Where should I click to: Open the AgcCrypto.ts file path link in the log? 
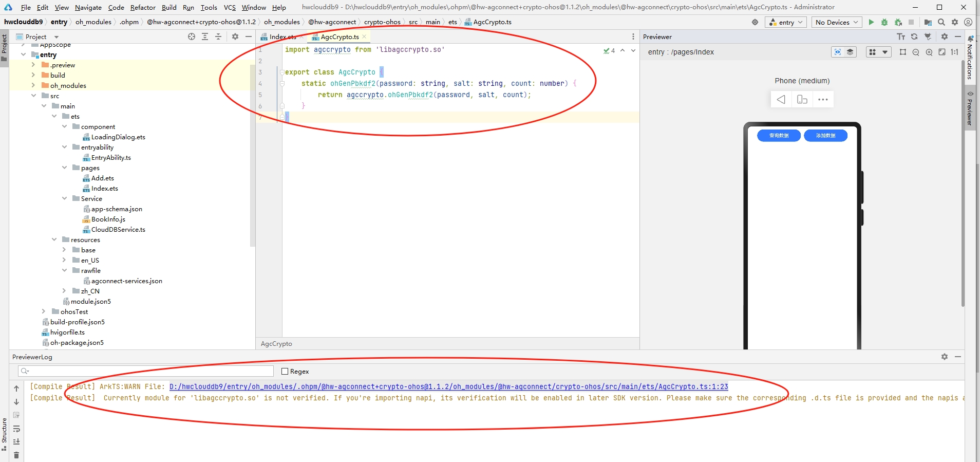[448, 386]
